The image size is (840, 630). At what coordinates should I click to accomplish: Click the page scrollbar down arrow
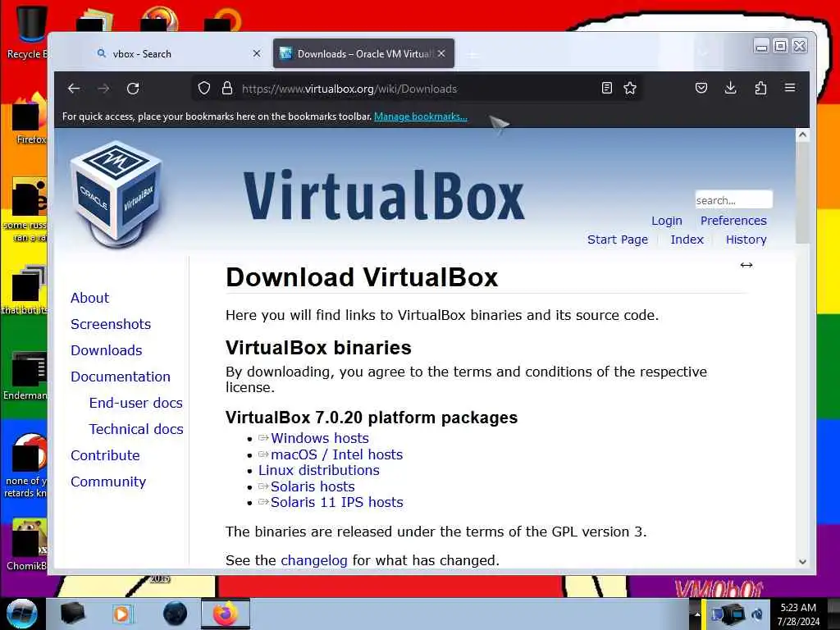(802, 561)
